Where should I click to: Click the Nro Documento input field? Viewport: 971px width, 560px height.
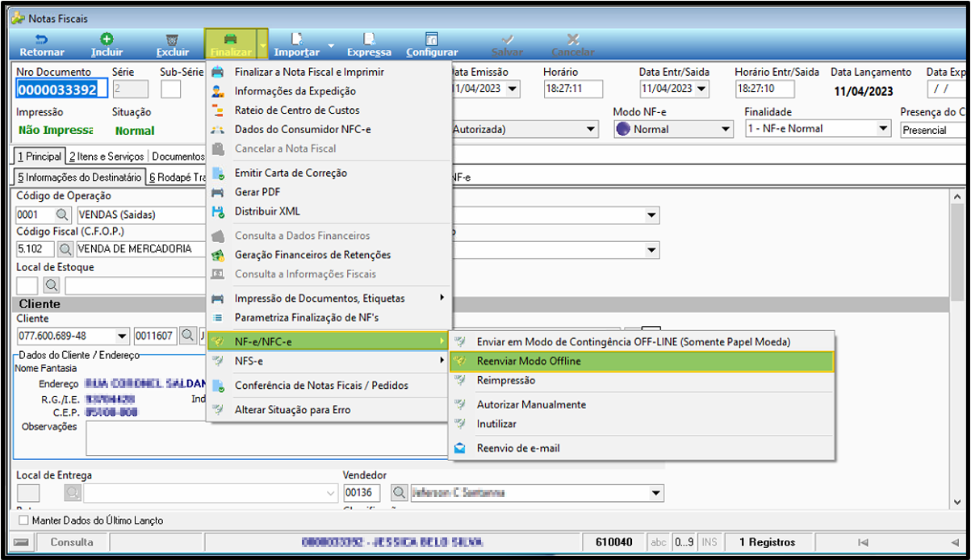(x=57, y=90)
